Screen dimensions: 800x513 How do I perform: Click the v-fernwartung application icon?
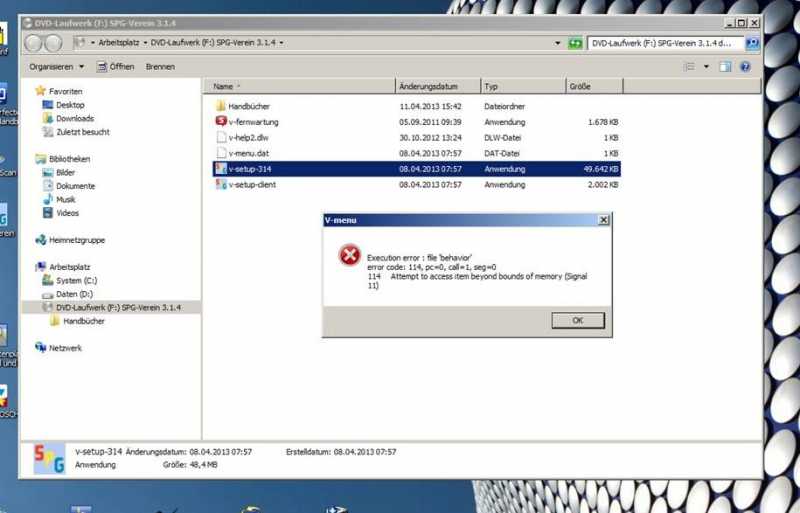coord(221,122)
